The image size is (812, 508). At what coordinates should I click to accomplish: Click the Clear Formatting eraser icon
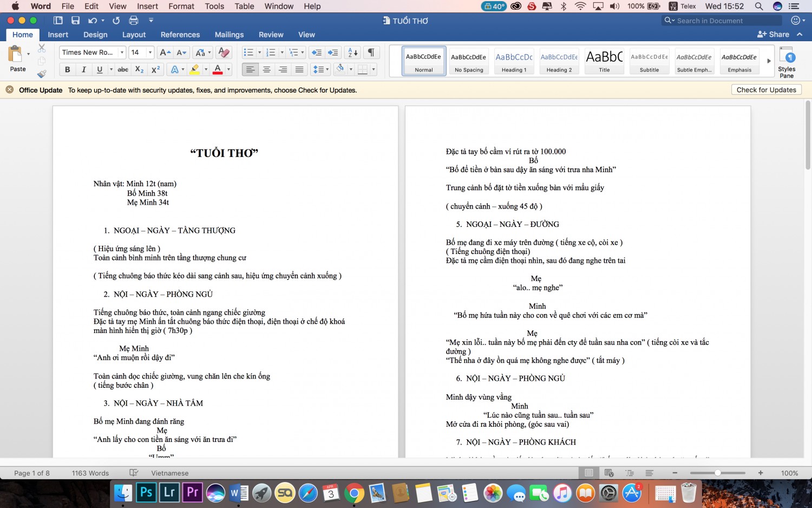point(224,53)
